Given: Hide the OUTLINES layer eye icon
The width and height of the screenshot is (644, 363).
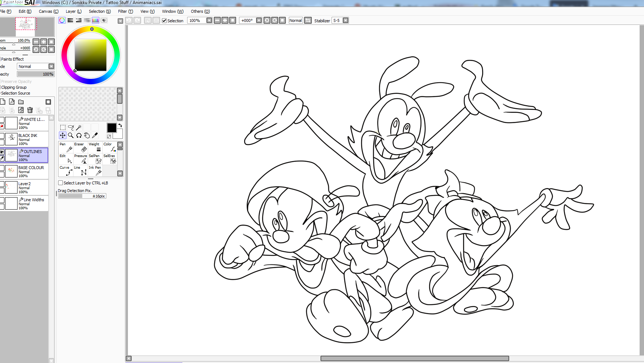Looking at the screenshot, I should coord(2,152).
